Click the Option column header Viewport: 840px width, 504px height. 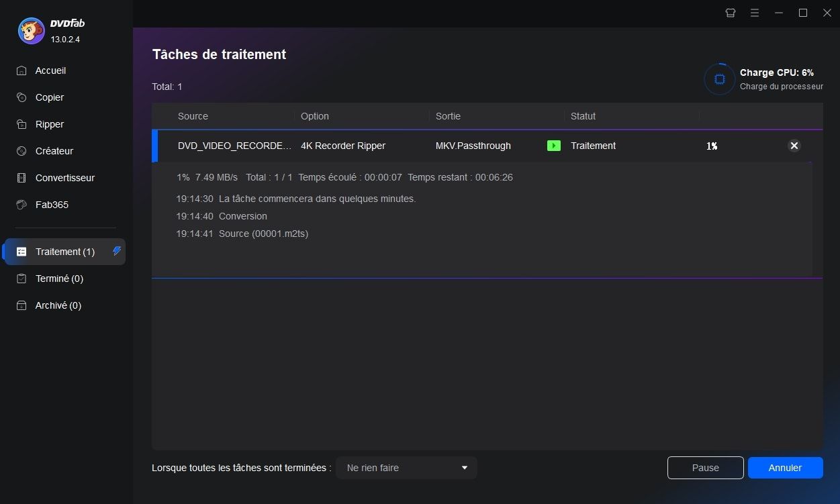(x=315, y=116)
